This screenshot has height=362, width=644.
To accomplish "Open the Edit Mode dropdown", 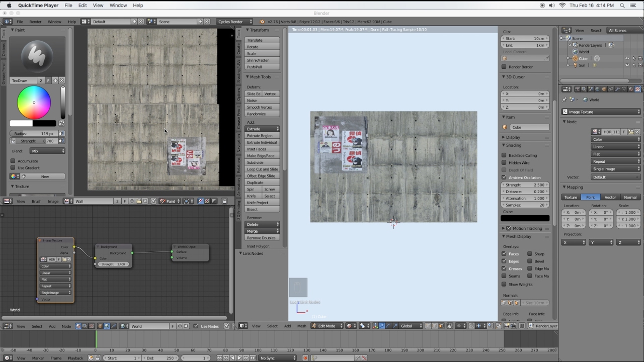I will tap(327, 326).
